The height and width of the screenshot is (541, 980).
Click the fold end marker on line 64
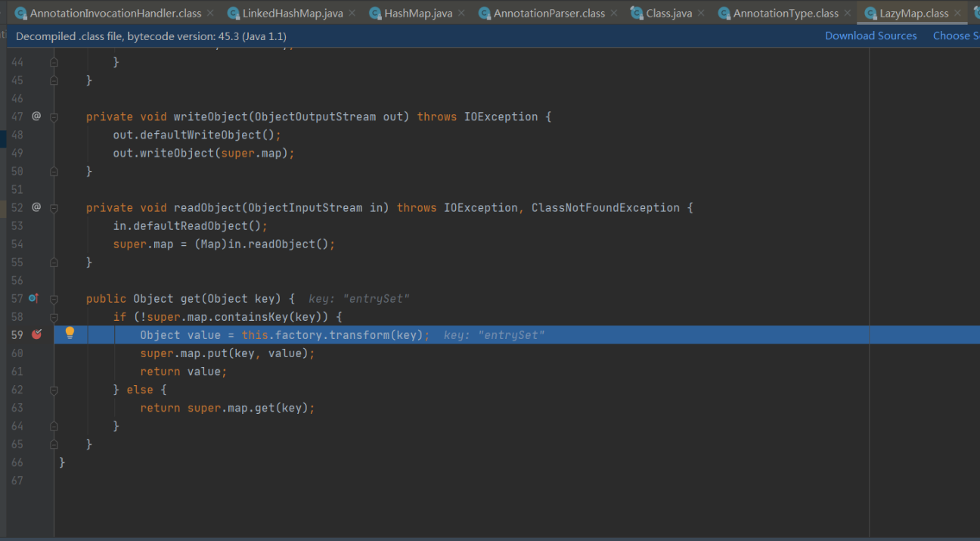tap(54, 426)
